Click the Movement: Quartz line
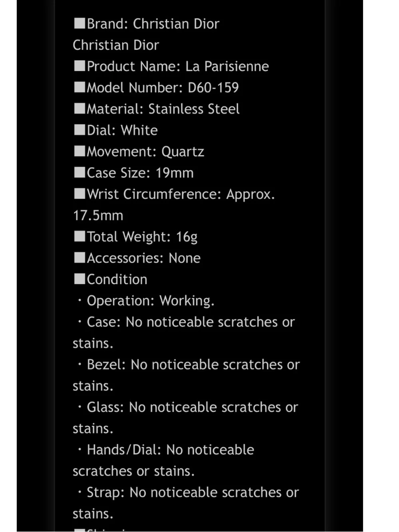399x532 pixels. click(x=139, y=152)
